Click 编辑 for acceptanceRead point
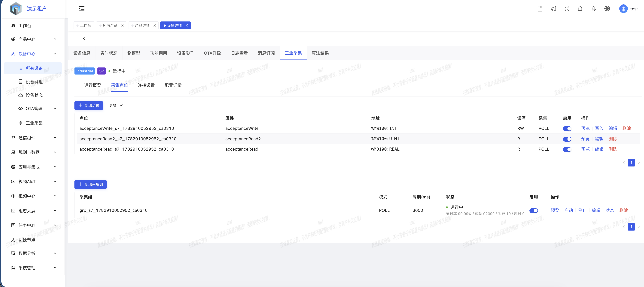Image resolution: width=644 pixels, height=287 pixels. pos(599,149)
